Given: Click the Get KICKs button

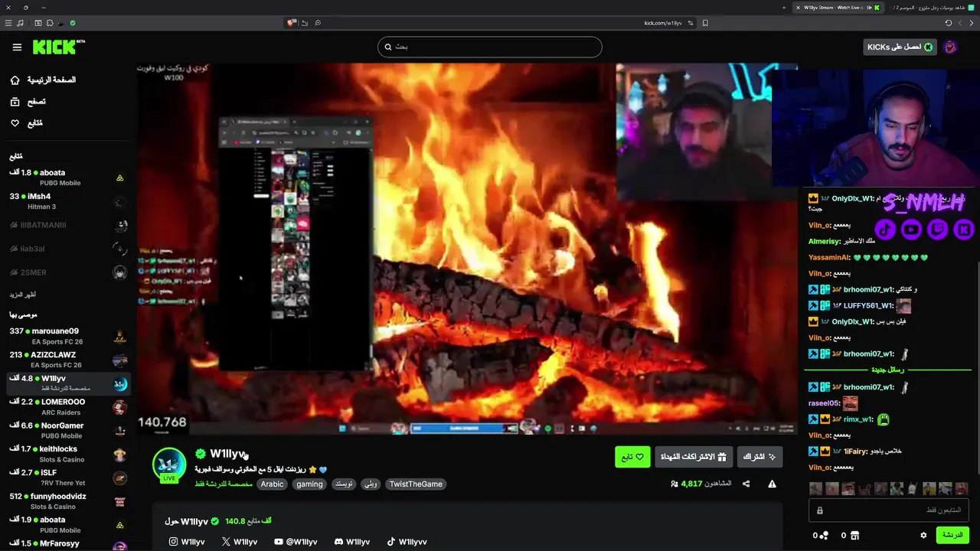Looking at the screenshot, I should pos(900,47).
